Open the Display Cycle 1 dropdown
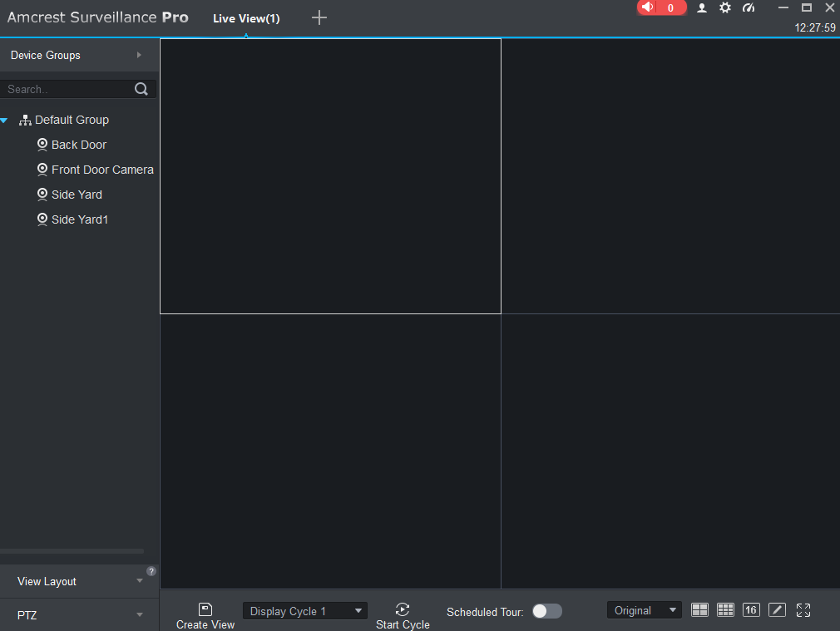Image resolution: width=840 pixels, height=631 pixels. click(304, 611)
